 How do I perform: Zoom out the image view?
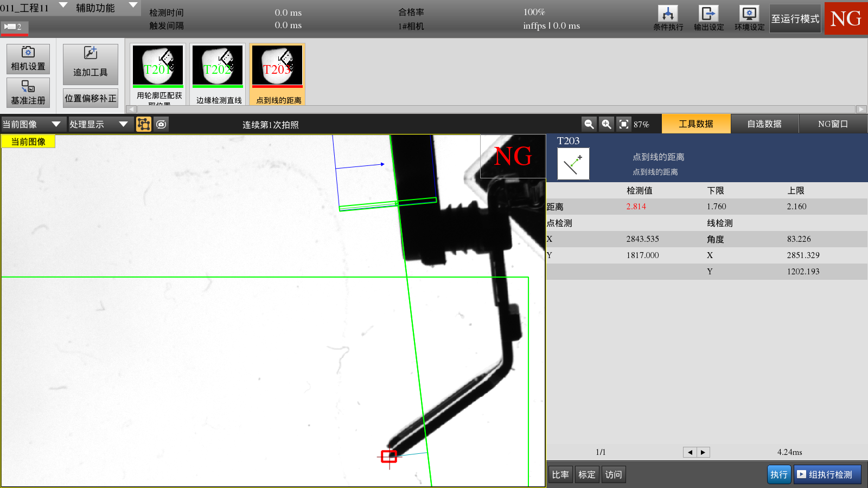(x=589, y=124)
